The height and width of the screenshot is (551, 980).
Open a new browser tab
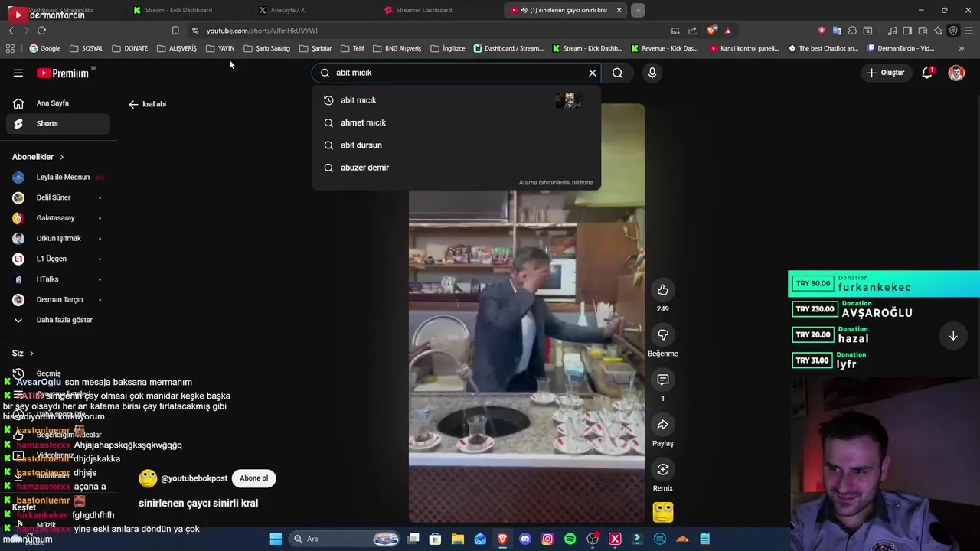[x=638, y=10]
